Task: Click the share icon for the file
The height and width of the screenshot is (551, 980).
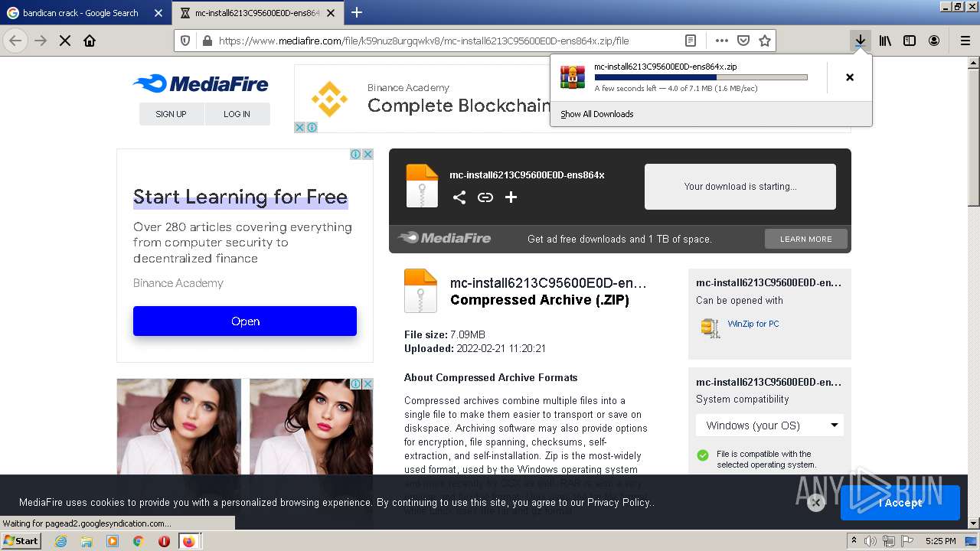Action: tap(459, 197)
